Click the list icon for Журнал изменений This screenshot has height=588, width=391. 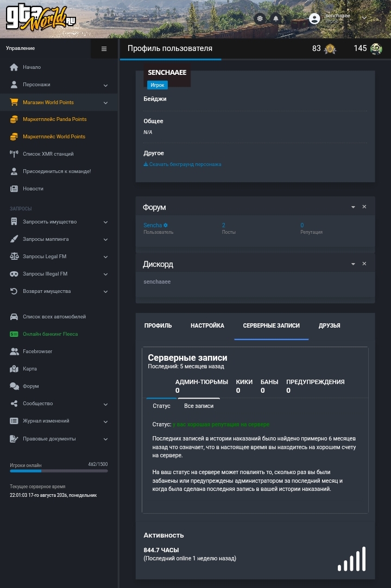tap(14, 421)
